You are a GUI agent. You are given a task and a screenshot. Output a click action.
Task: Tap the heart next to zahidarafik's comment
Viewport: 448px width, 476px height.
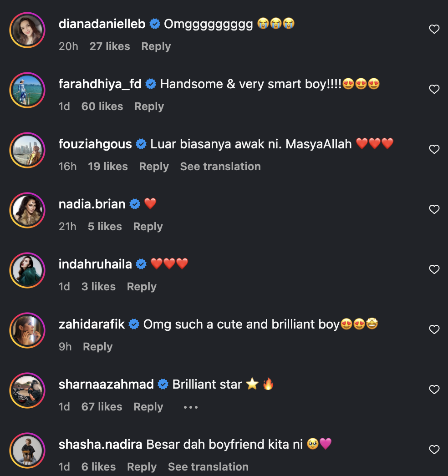pos(434,330)
